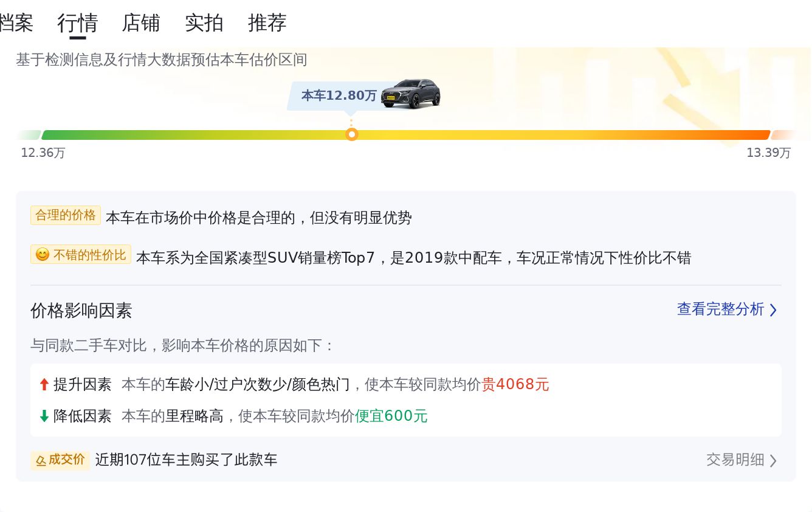Go to the 推荐 tab

tap(267, 23)
